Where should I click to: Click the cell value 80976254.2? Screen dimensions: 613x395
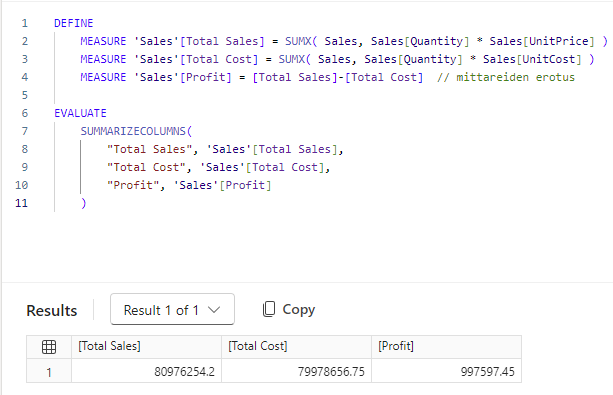point(184,372)
